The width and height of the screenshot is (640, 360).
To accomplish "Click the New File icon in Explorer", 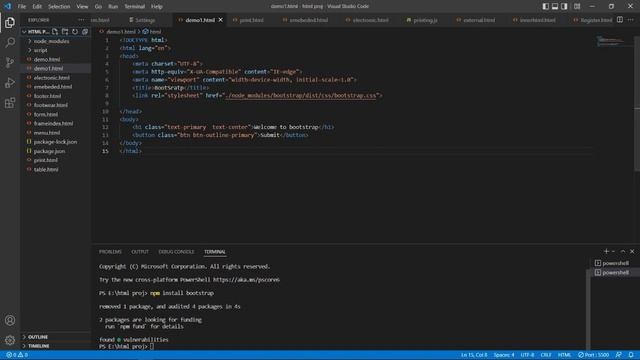I will coord(55,31).
